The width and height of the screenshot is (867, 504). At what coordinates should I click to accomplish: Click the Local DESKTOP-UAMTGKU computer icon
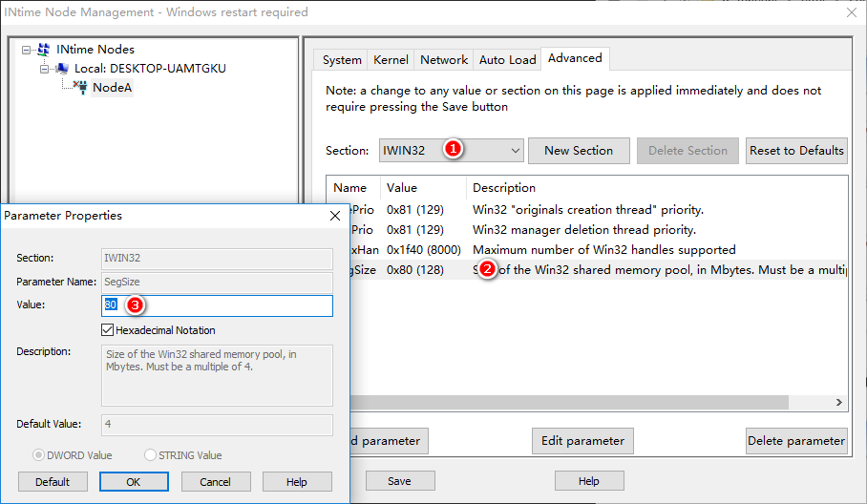tap(62, 69)
